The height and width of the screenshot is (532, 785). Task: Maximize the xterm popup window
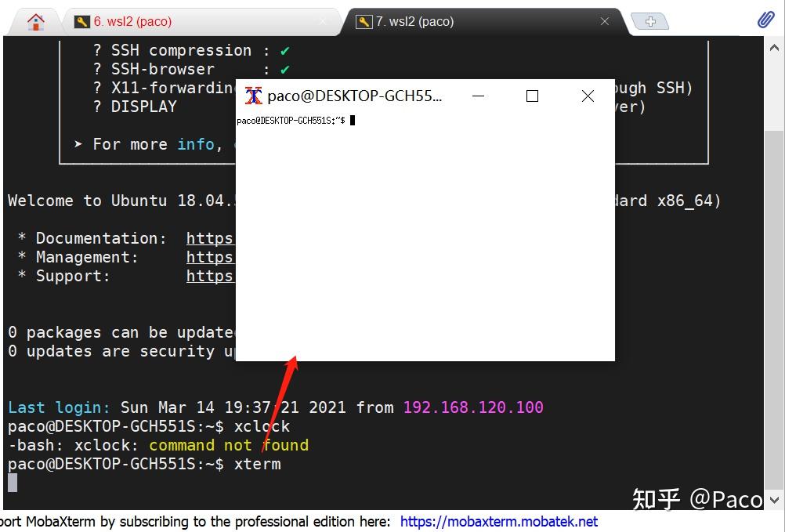(x=532, y=96)
